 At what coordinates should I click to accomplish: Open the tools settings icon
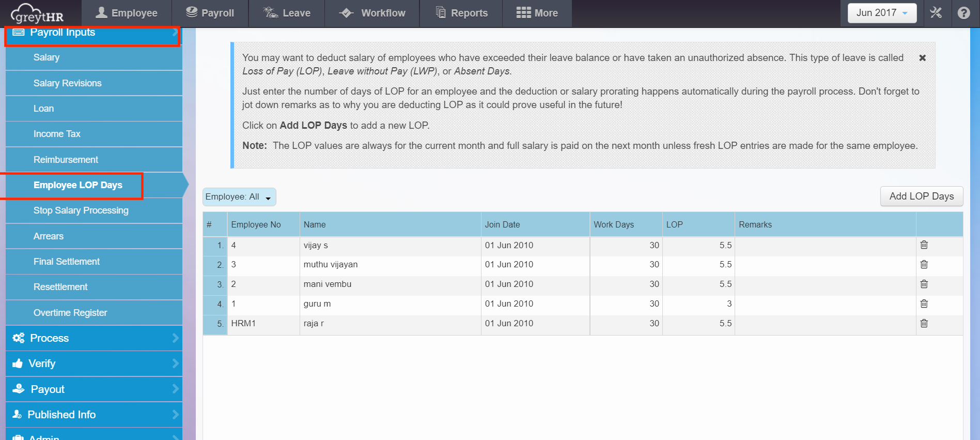[936, 13]
